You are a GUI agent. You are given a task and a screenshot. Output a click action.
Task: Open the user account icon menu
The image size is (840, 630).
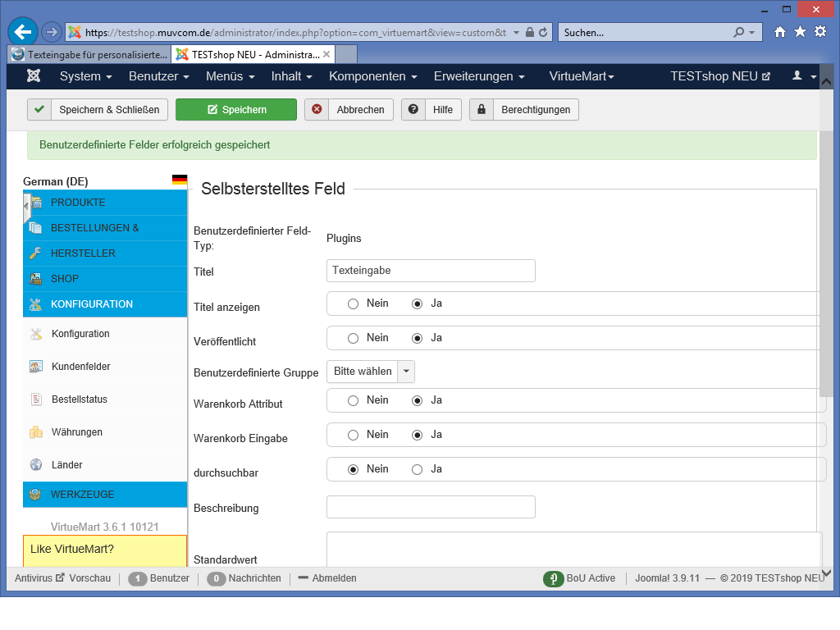pos(803,76)
